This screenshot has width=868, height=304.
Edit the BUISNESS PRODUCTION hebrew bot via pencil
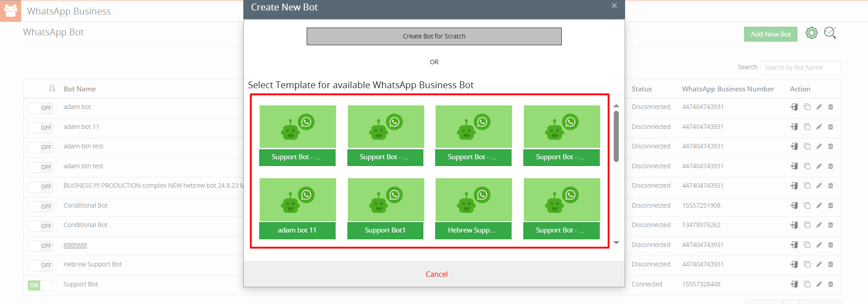pos(819,185)
